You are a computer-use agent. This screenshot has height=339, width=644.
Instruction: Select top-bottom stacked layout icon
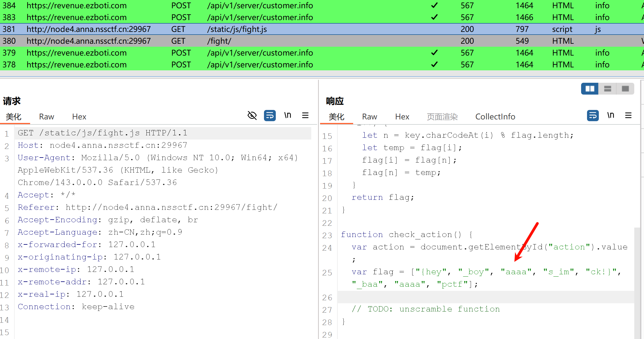pos(607,89)
